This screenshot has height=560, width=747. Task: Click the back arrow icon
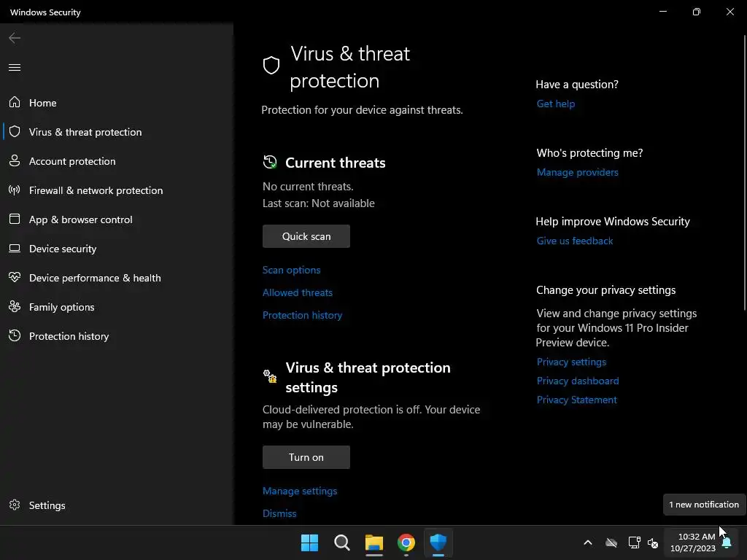click(15, 38)
